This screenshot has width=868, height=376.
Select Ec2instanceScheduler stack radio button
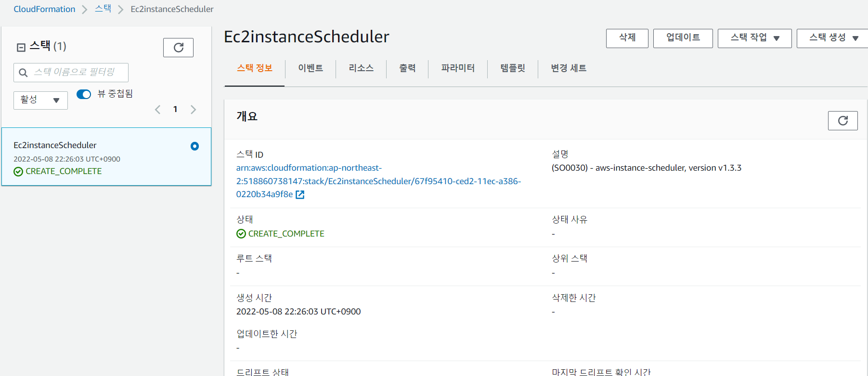point(194,146)
